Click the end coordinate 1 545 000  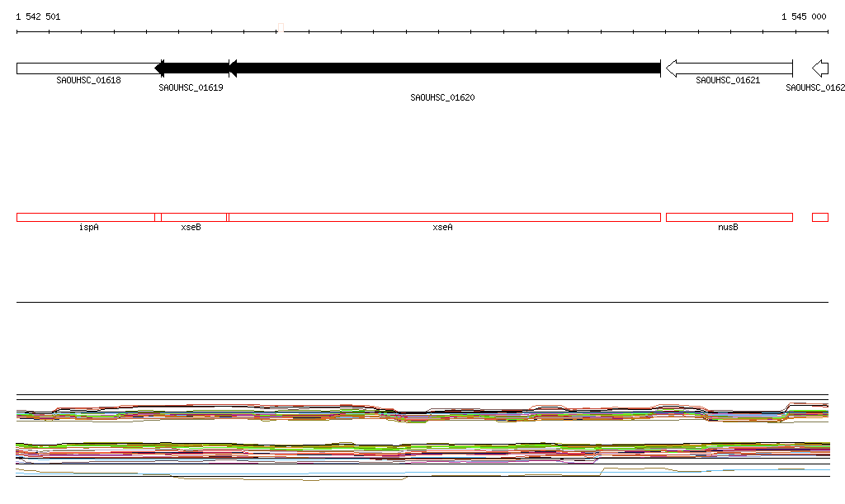[x=804, y=16]
